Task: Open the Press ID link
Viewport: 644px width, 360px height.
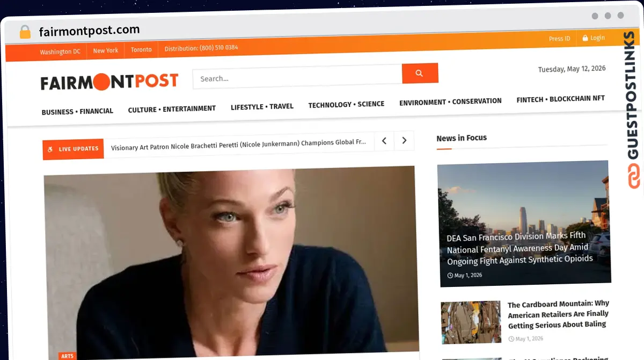Action: (560, 39)
